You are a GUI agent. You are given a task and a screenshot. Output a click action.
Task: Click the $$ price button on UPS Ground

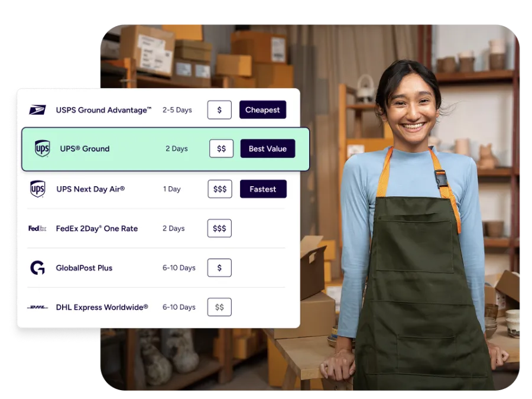(220, 148)
